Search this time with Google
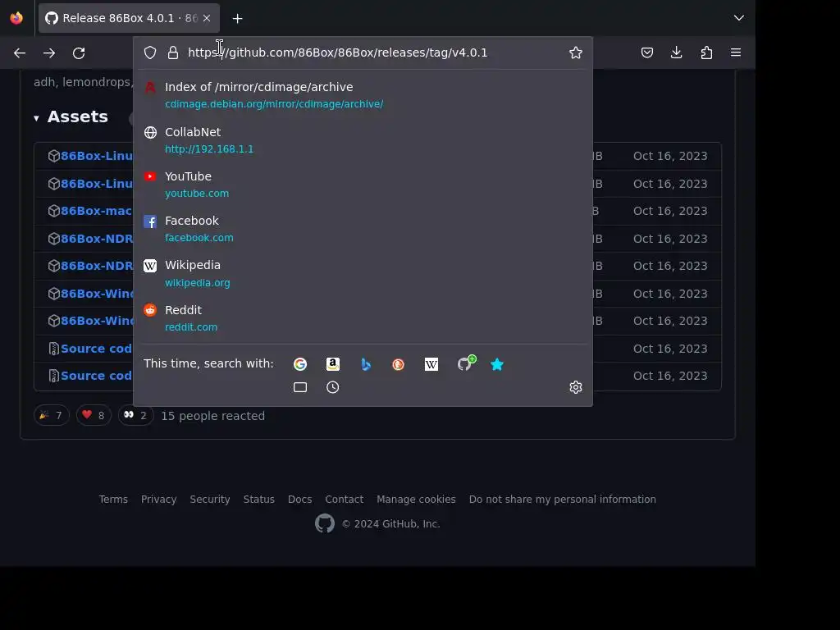The image size is (840, 630). pos(300,364)
